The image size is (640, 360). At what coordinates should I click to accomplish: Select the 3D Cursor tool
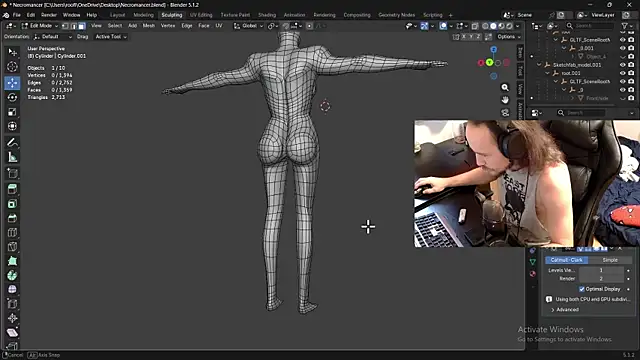tap(12, 67)
